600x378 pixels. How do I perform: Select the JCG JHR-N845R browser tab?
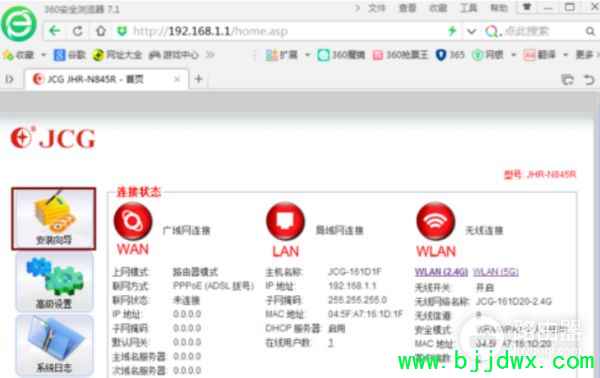click(106, 79)
